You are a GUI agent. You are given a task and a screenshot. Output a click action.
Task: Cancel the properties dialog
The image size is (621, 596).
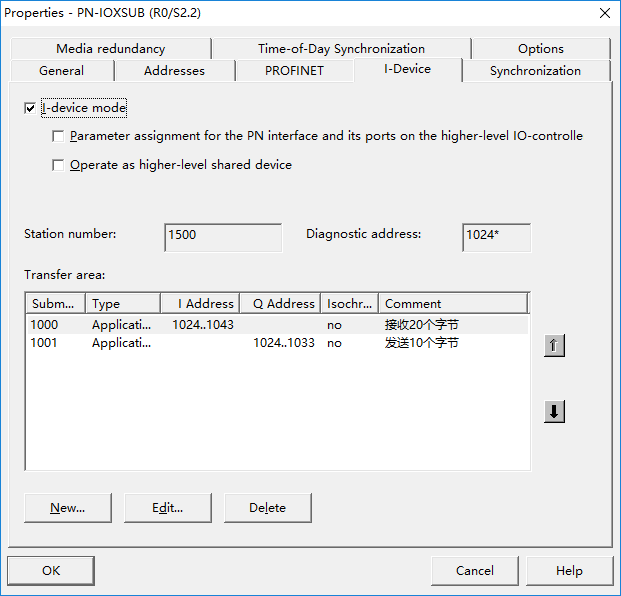(x=475, y=571)
